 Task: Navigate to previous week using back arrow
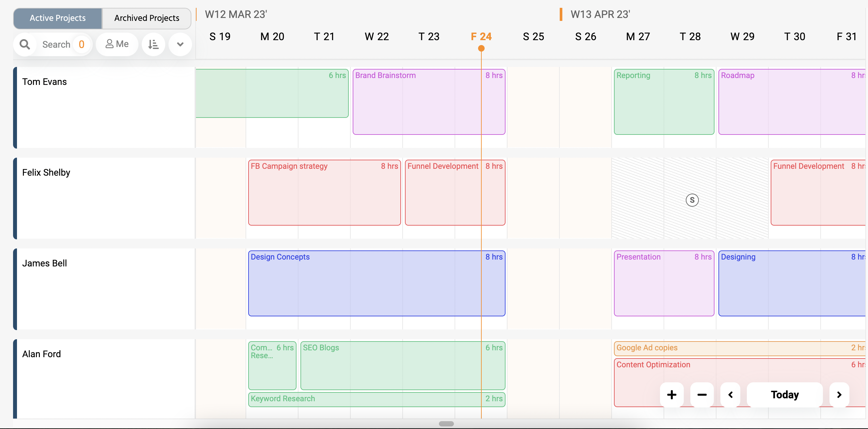731,395
